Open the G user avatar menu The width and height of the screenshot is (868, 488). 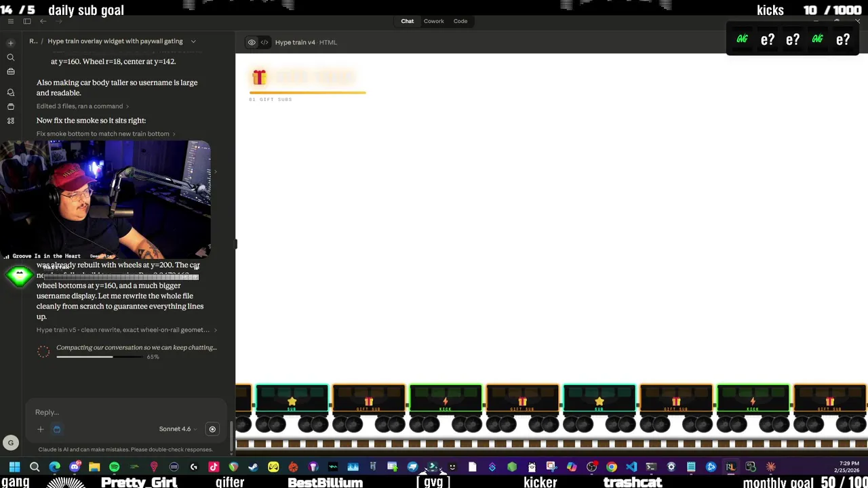10,443
